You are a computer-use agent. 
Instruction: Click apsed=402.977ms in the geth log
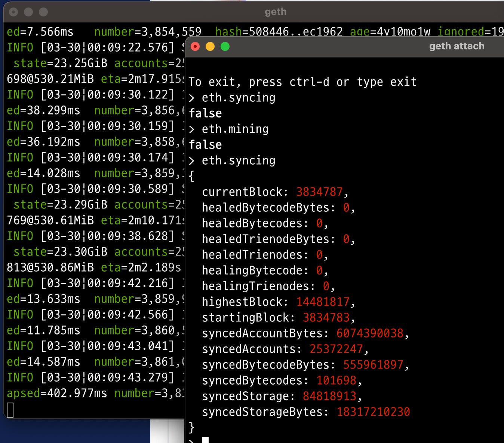coord(57,393)
